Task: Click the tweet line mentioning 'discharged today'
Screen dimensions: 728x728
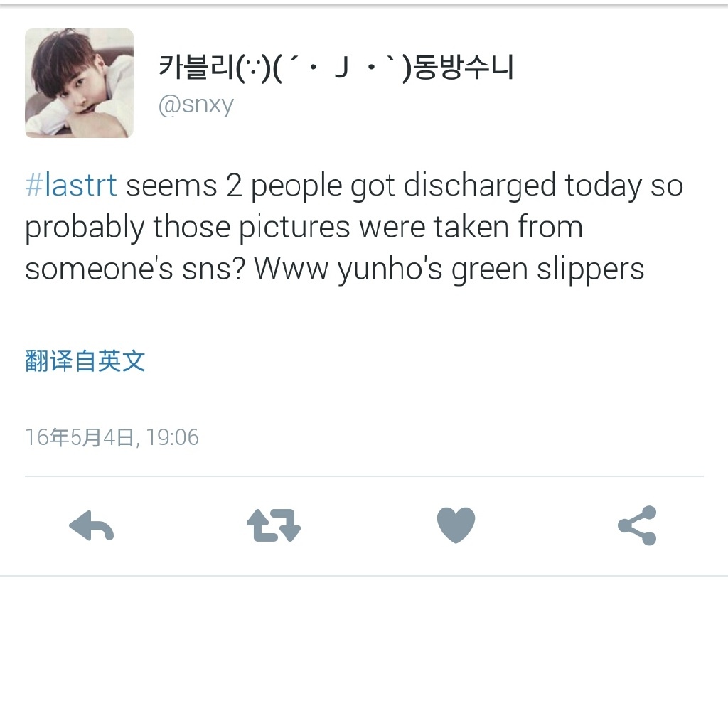Action: [x=354, y=187]
